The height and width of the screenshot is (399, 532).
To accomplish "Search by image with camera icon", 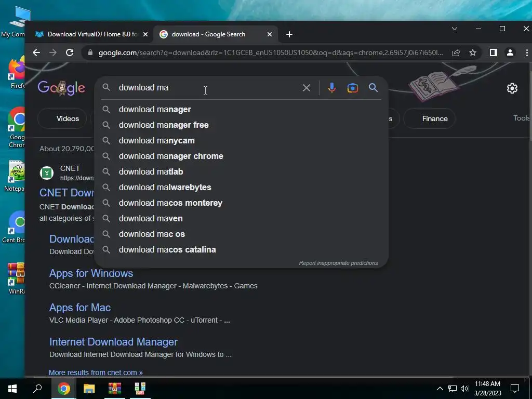I will pos(353,88).
